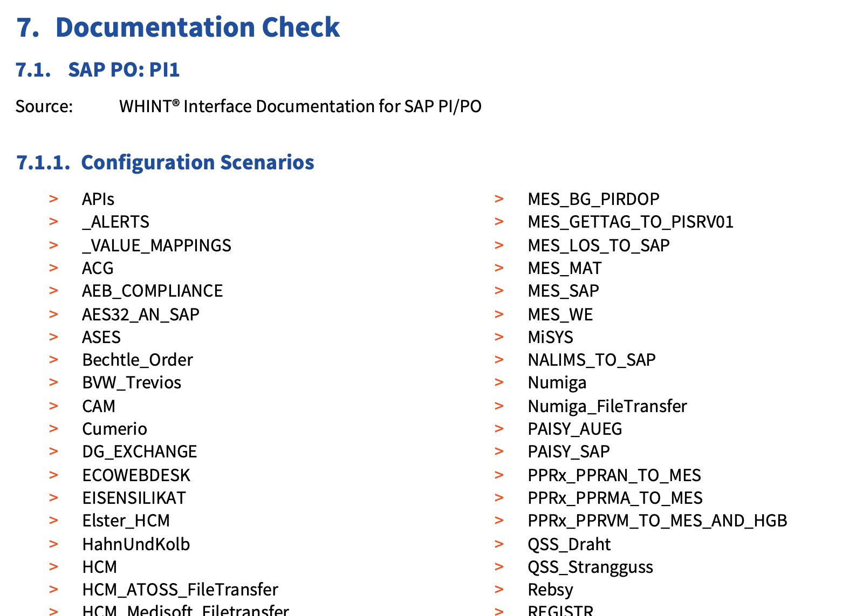Select the 'MES_MAT' list entry
The width and height of the screenshot is (863, 616).
(564, 268)
